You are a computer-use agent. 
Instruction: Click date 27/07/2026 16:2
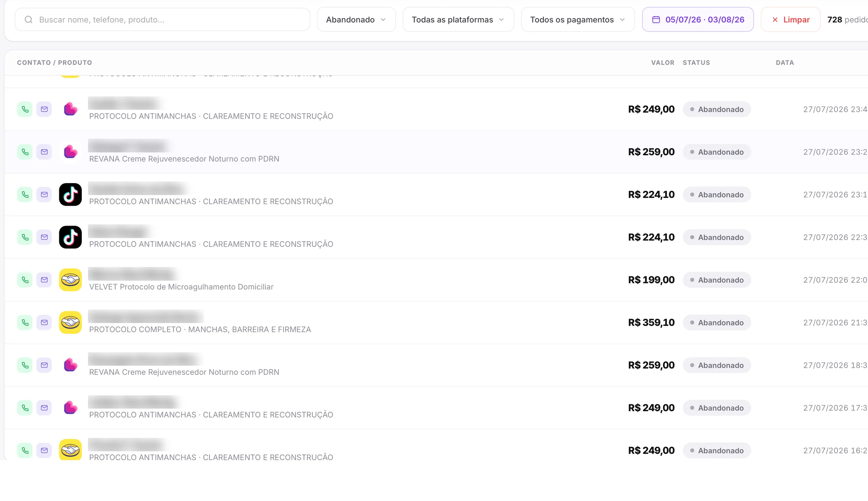[835, 451]
